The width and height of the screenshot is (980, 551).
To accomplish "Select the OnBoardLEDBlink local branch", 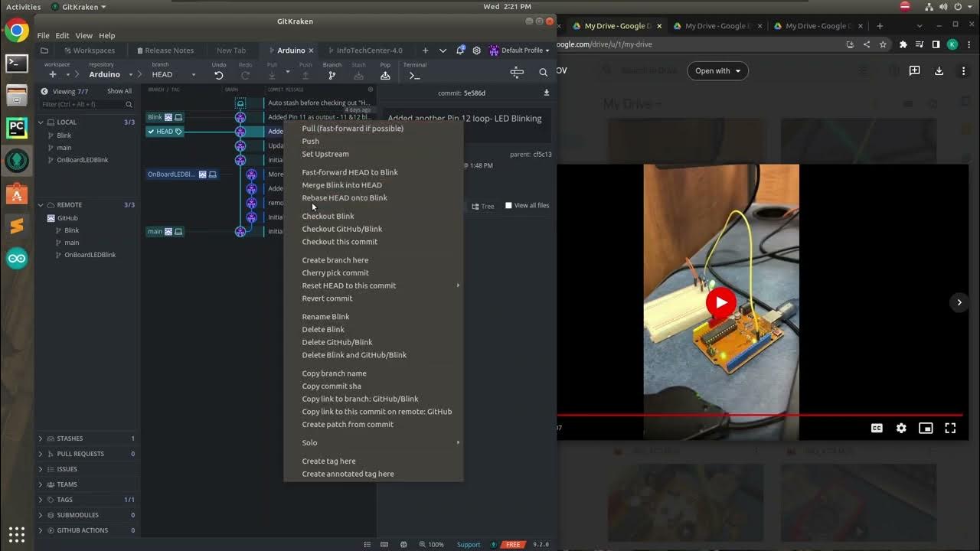I will point(83,161).
